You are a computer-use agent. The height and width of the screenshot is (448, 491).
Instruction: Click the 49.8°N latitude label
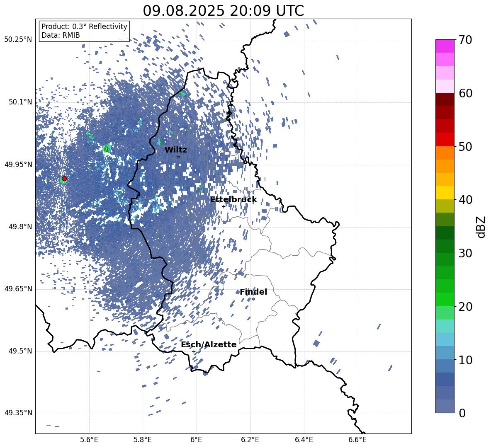click(x=20, y=227)
